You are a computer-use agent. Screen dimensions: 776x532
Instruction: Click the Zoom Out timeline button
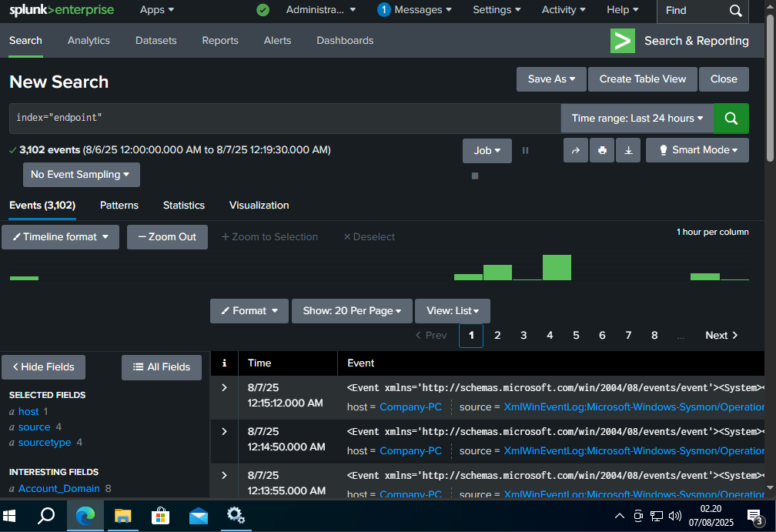(x=167, y=237)
